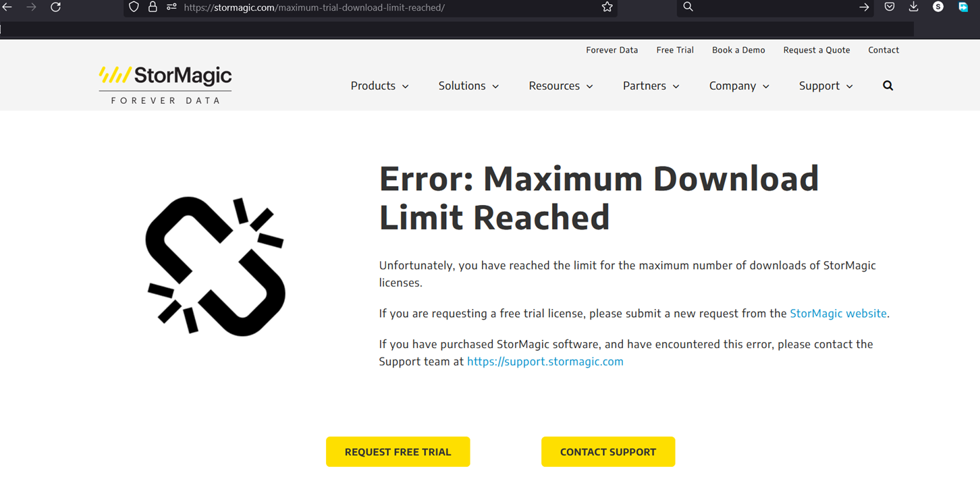This screenshot has width=980, height=483.
Task: Click the browser back arrow
Action: pos(7,7)
